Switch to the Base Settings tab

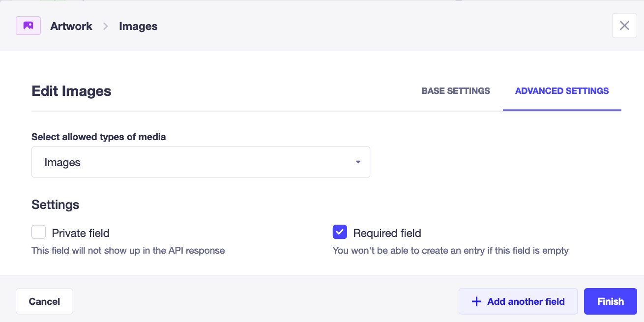(456, 91)
